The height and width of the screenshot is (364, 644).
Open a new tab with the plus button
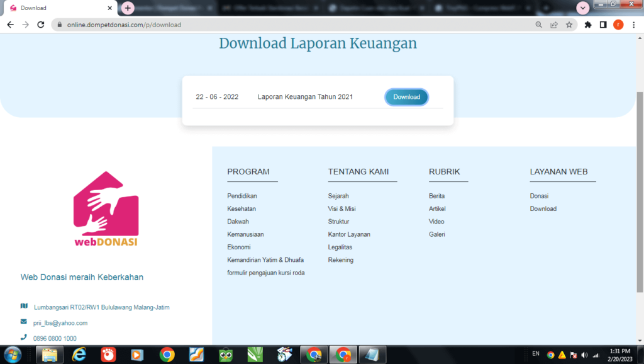[128, 8]
